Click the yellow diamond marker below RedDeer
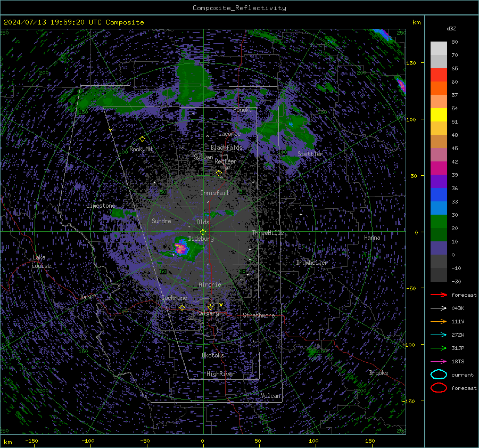Image resolution: width=479 pixels, height=448 pixels. (219, 173)
